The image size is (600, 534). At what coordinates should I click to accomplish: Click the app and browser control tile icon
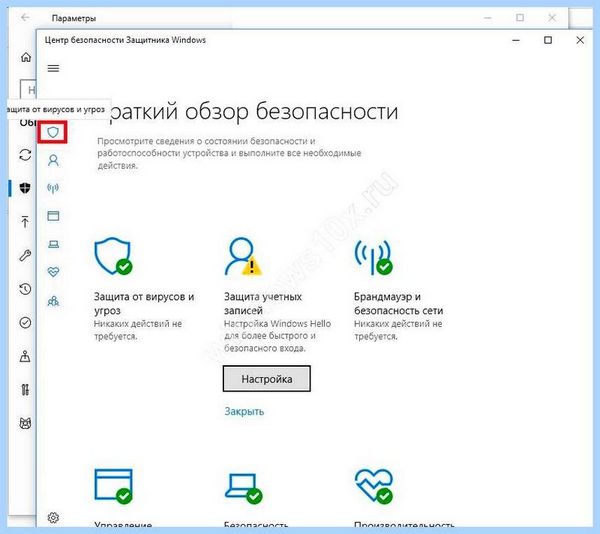(x=114, y=486)
